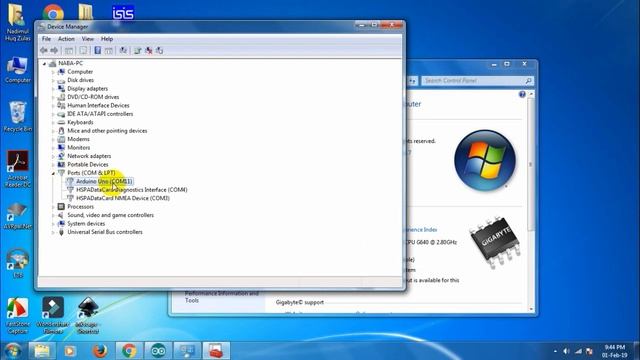Open the View menu

pyautogui.click(x=87, y=39)
